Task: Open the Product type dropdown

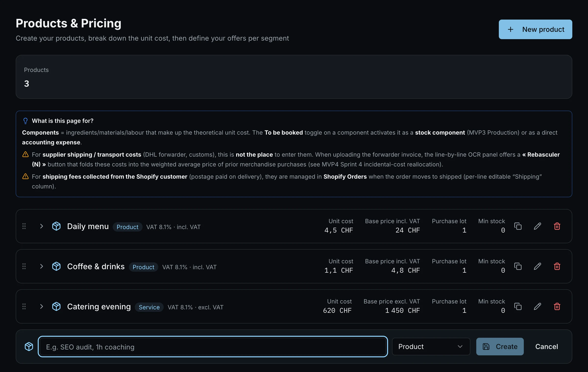Action: pos(431,347)
